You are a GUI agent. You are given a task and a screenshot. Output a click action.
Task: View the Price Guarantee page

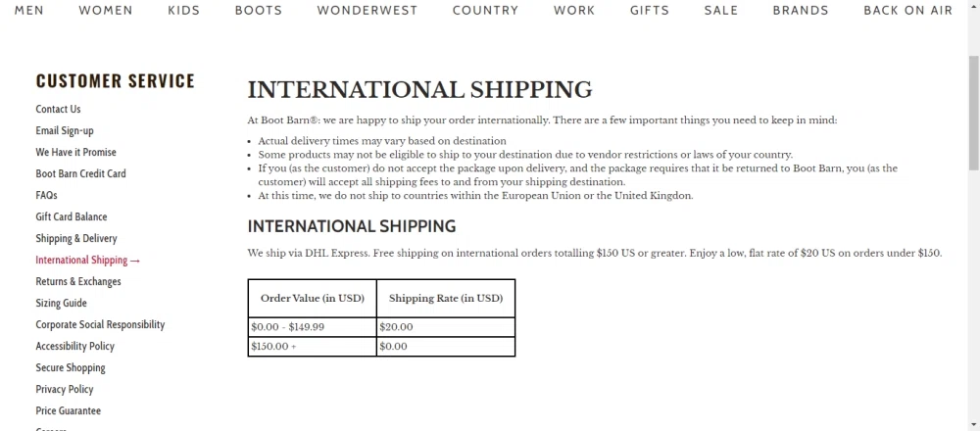(x=69, y=410)
